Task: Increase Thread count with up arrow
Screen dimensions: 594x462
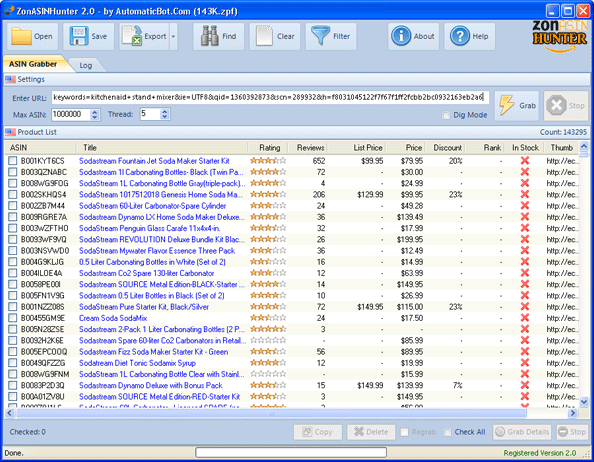Action: point(164,112)
